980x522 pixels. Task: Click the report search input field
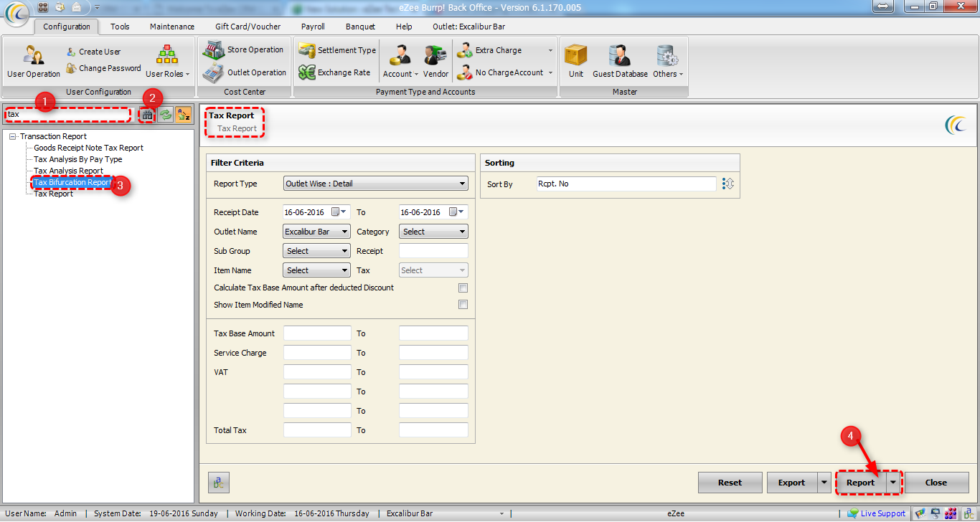(69, 115)
